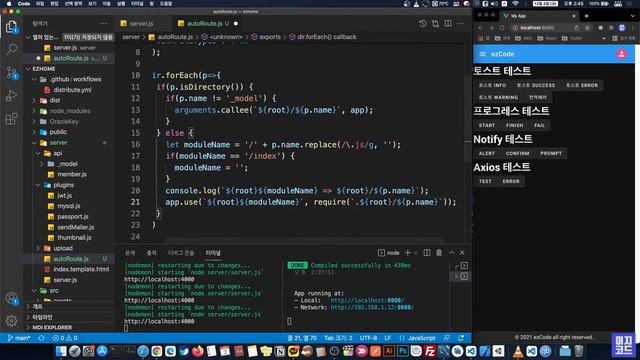This screenshot has height=360, width=640.
Task: Click the open changes icon in editor toolbar
Action: [x=436, y=24]
